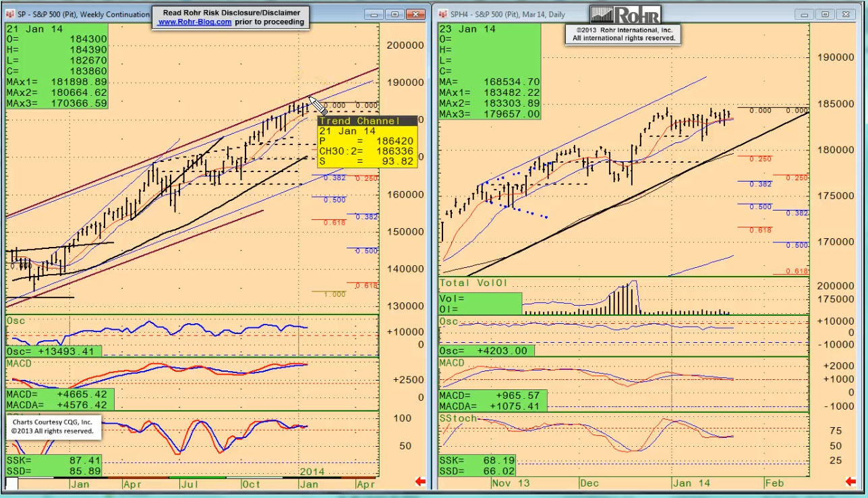Open the www.Rohr-Blog.com link
The image size is (868, 498).
[x=195, y=22]
